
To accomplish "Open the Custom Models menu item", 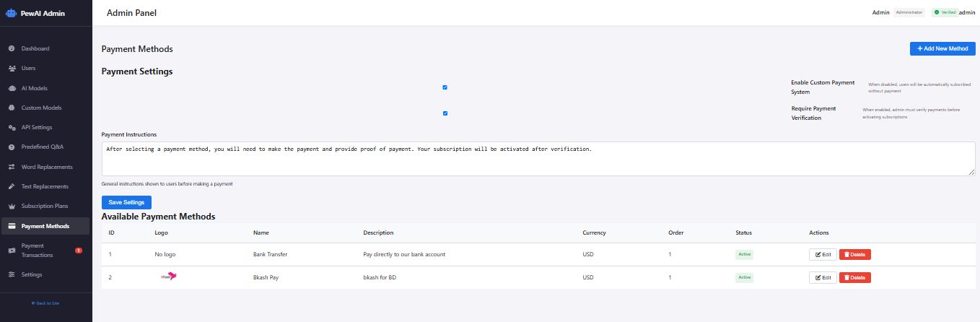I will pos(41,108).
